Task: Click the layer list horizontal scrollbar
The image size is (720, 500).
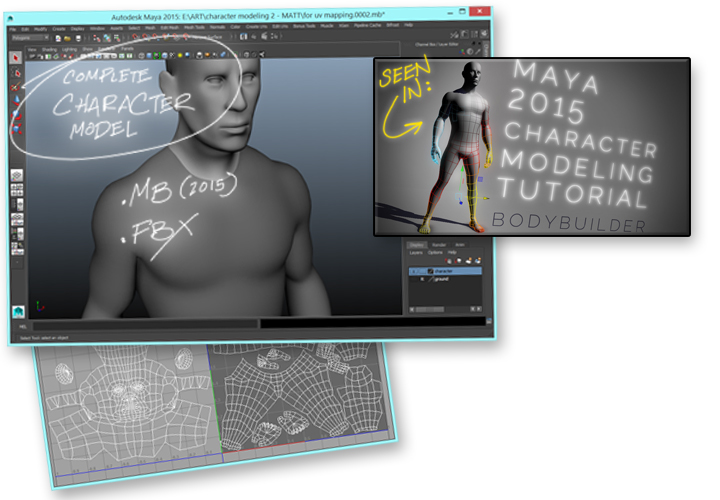Action: point(429,309)
